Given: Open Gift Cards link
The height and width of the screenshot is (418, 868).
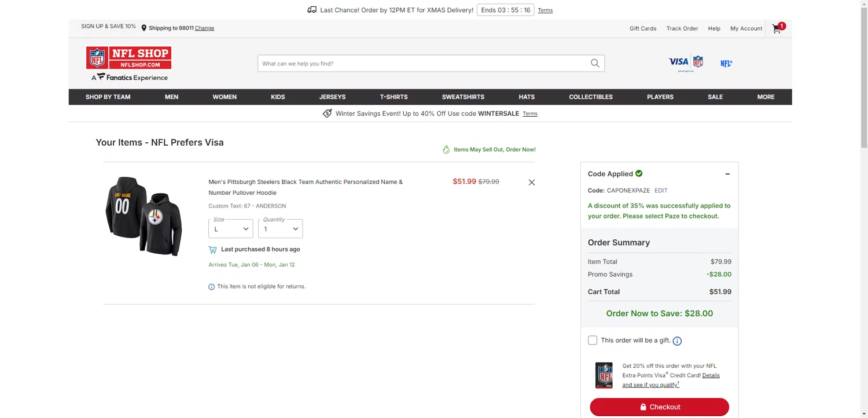Looking at the screenshot, I should coord(643,28).
